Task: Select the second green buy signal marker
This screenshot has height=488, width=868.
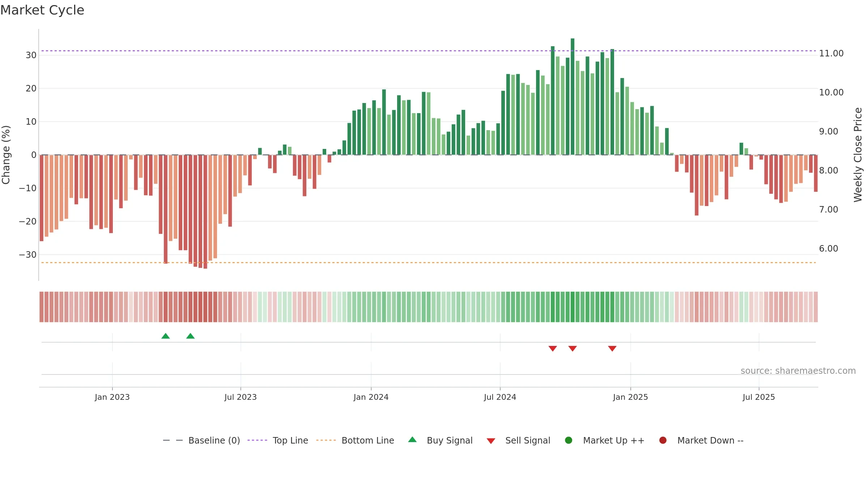Action: (x=191, y=336)
